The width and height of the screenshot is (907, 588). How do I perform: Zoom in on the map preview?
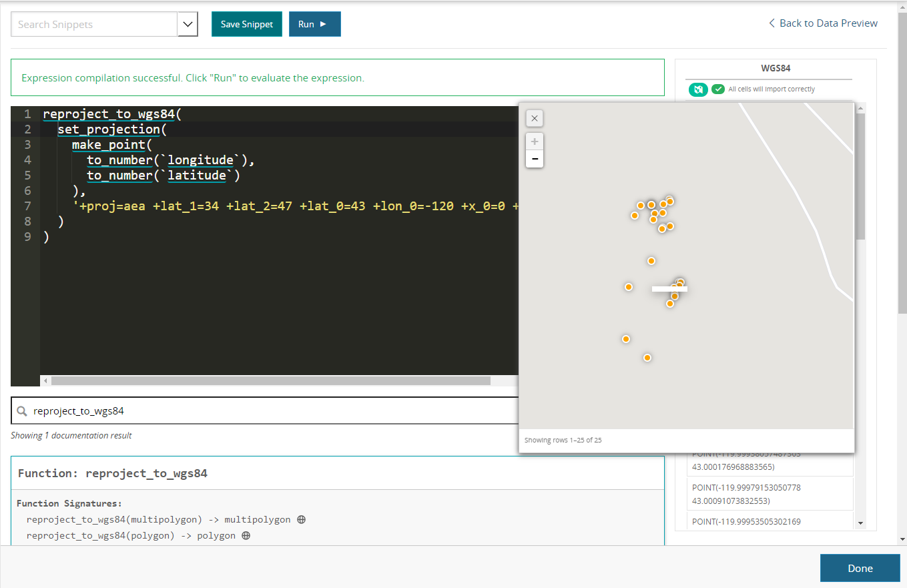tap(534, 141)
